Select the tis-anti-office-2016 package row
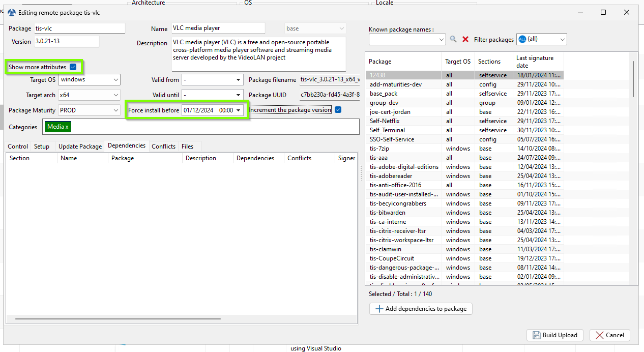Viewport: 644px width, 352px height. click(464, 185)
